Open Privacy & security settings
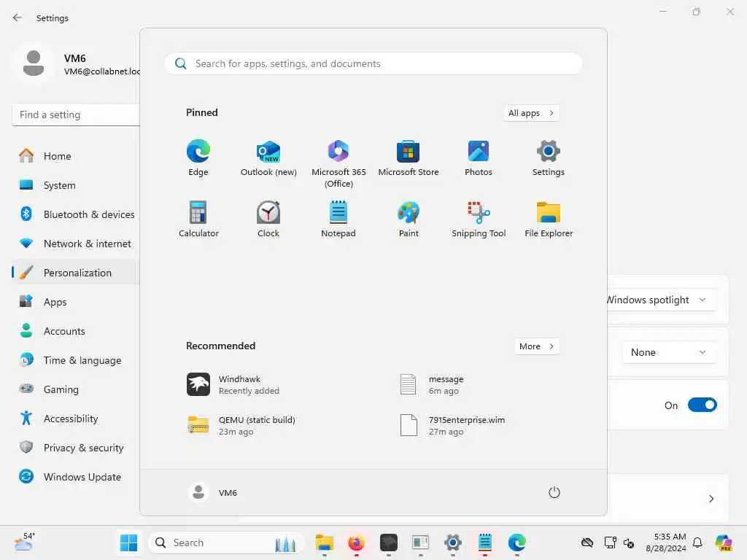The image size is (747, 560). 75,448
